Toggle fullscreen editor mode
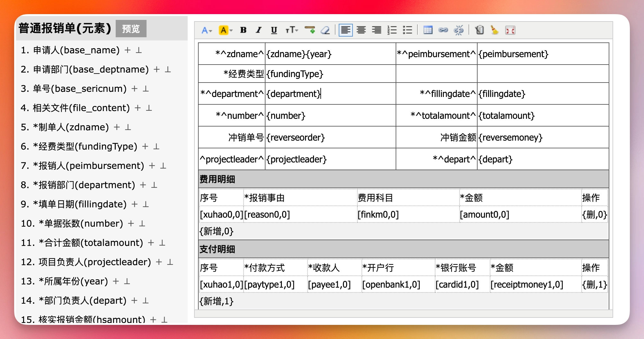Image resolution: width=644 pixels, height=339 pixels. point(510,30)
